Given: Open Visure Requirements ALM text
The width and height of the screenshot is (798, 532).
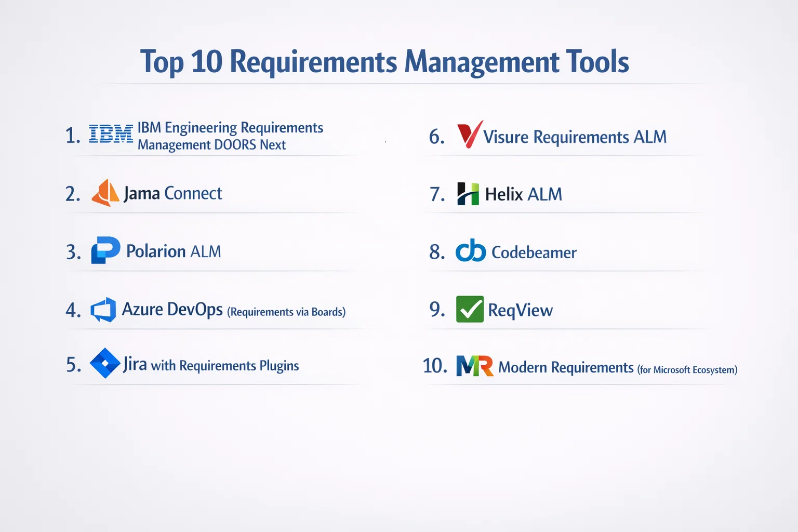Looking at the screenshot, I should 575,137.
